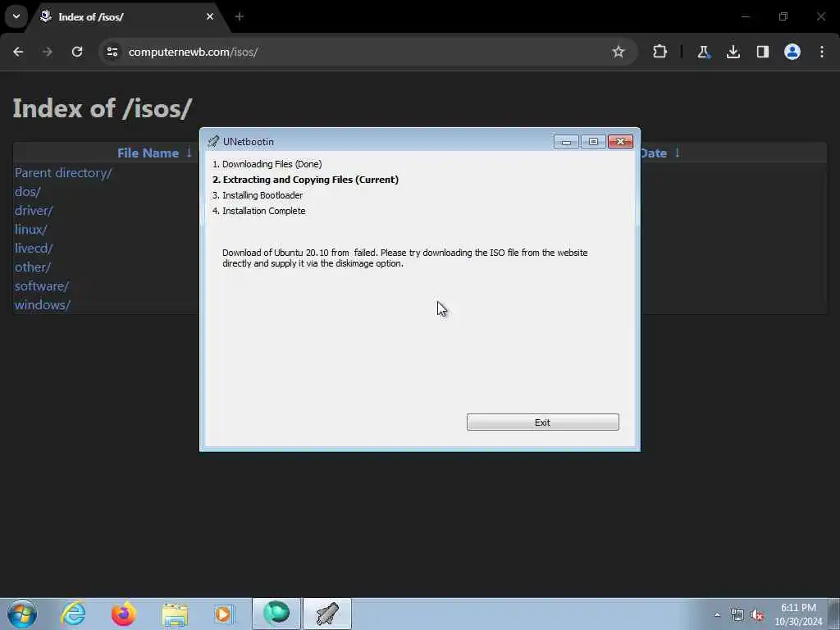Bookmark this page with the star icon
Screen dimensions: 840x630
click(x=619, y=52)
